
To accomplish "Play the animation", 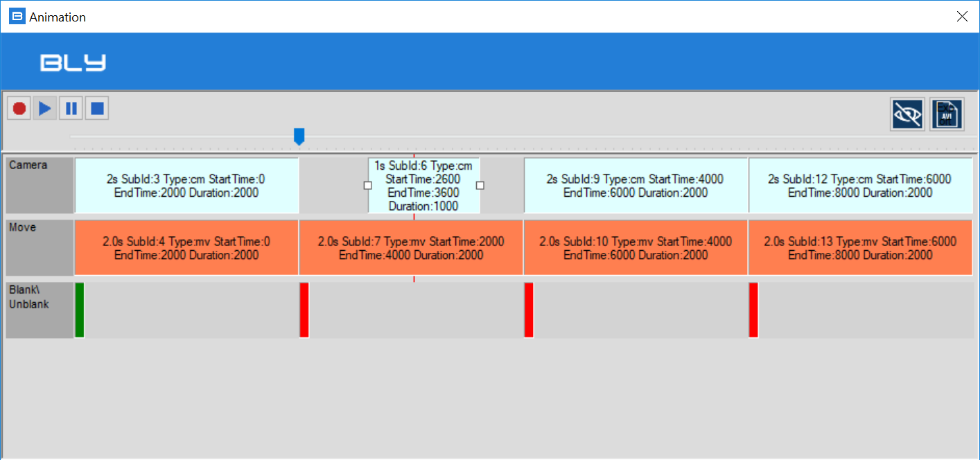I will pyautogui.click(x=45, y=108).
